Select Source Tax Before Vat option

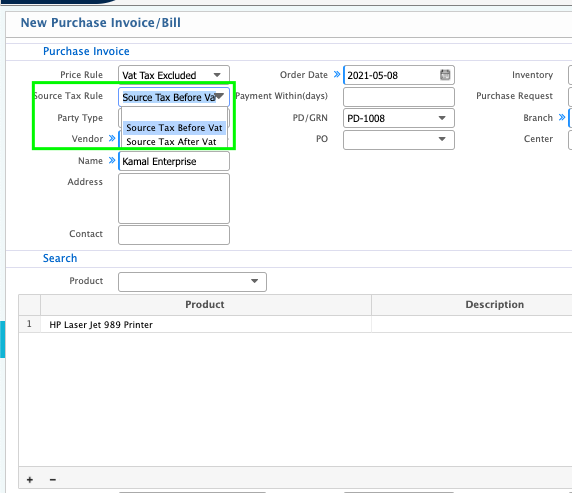point(174,128)
